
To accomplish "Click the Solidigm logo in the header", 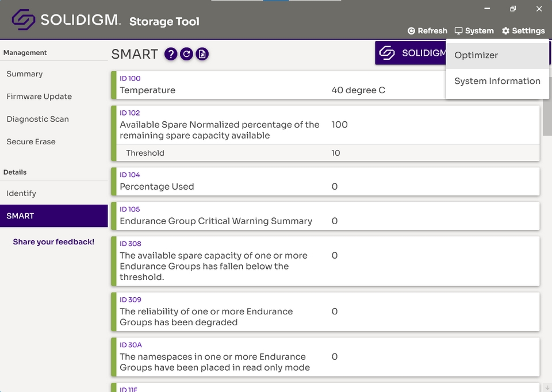I will [66, 20].
